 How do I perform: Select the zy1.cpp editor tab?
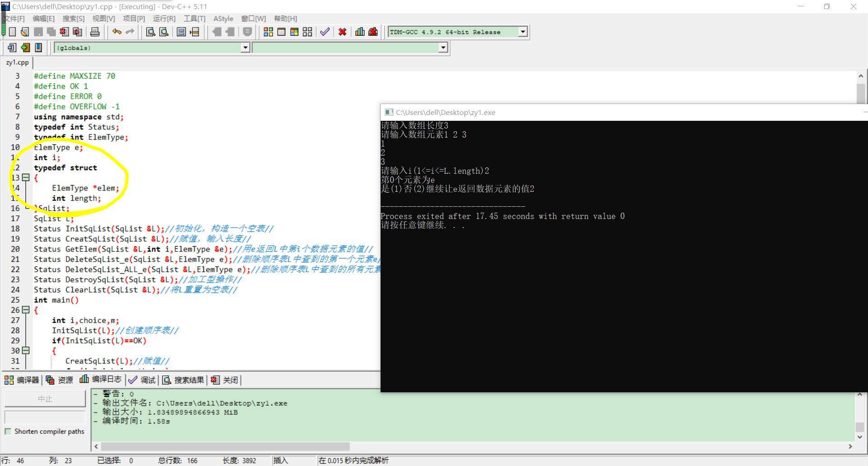(17, 62)
